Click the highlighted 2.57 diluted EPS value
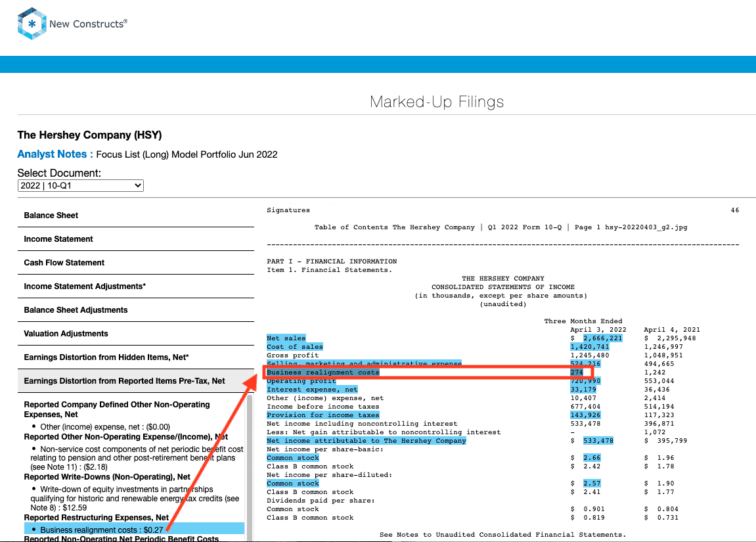Viewport: 756px width, 542px height. pyautogui.click(x=592, y=484)
